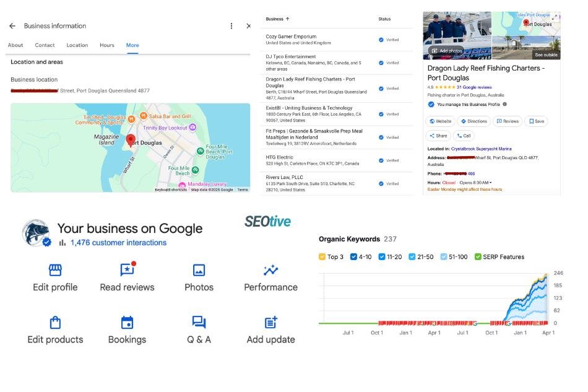Open ExistBI - Uniting Business & Technology row
This screenshot has width=588, height=392.
pos(337,114)
